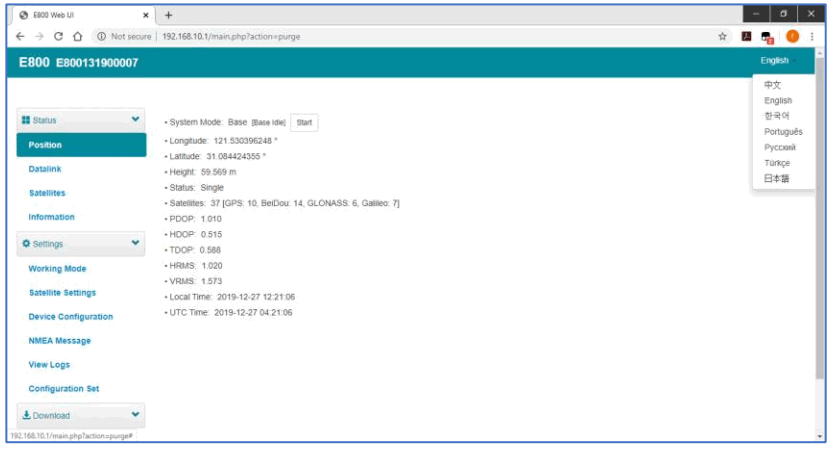Open Datalink page
Image resolution: width=833 pixels, height=451 pixels.
(x=45, y=169)
